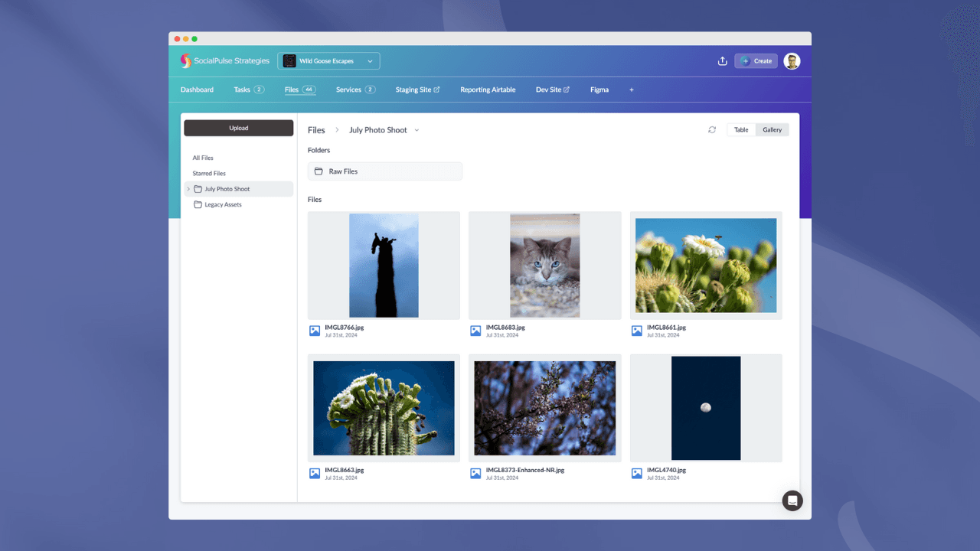The image size is (980, 551).
Task: Click the image icon beside IMGL4740.jpg
Action: click(636, 473)
